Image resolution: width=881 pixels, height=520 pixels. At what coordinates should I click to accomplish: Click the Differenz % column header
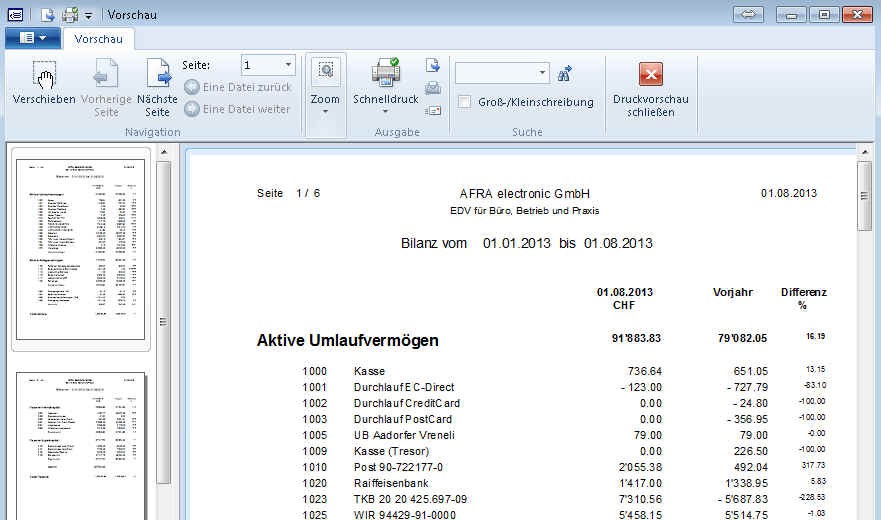803,299
